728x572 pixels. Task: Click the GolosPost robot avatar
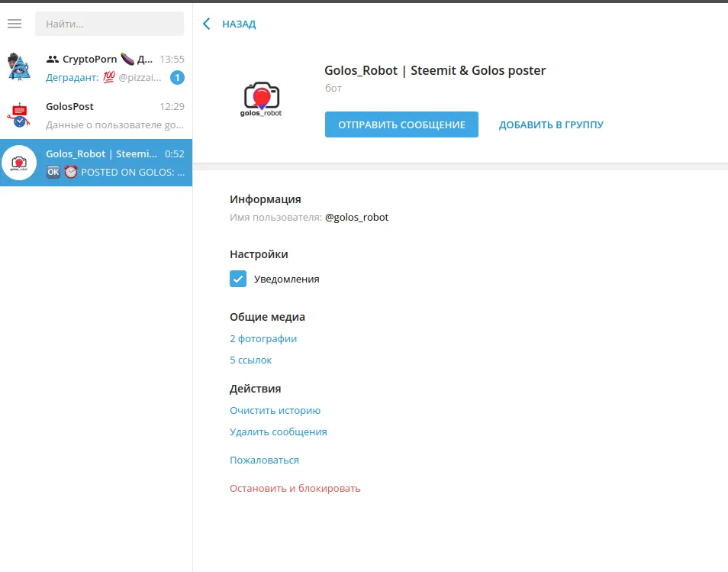pyautogui.click(x=19, y=115)
